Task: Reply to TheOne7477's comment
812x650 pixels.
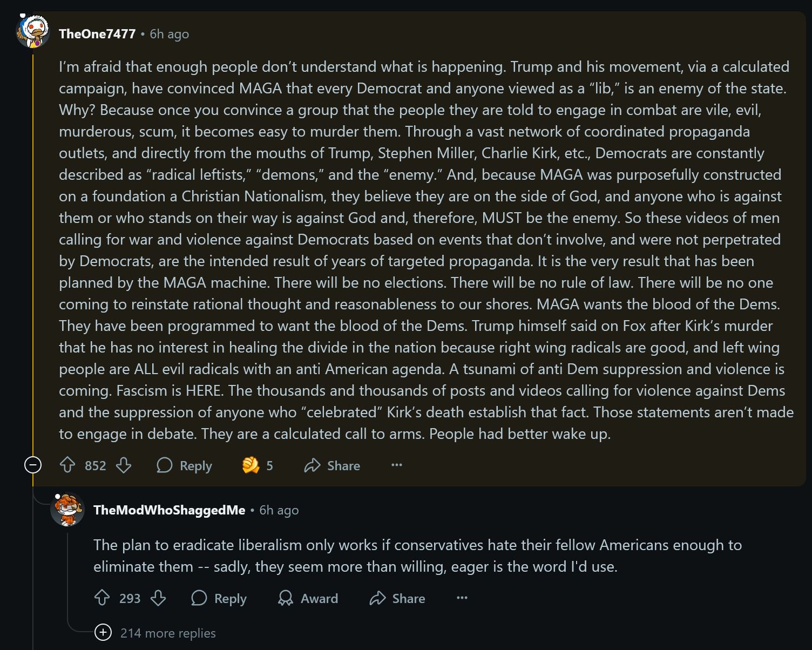Action: click(184, 465)
